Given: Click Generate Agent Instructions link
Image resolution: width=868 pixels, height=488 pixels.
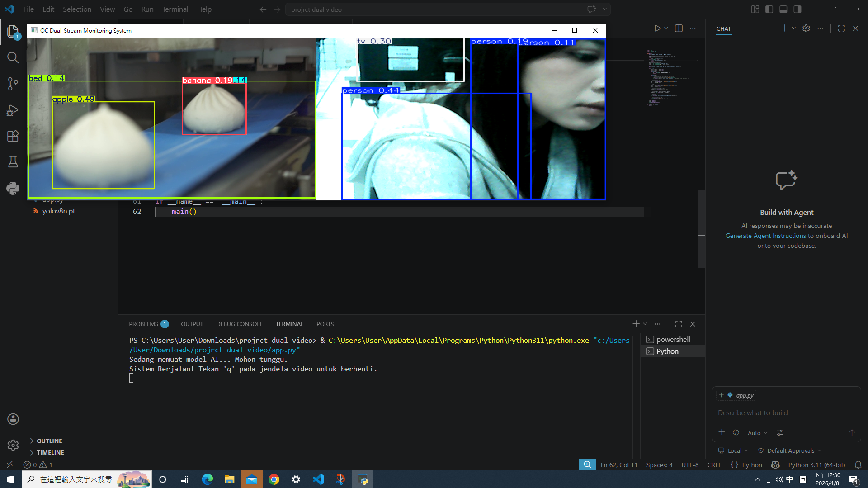Looking at the screenshot, I should click(765, 236).
